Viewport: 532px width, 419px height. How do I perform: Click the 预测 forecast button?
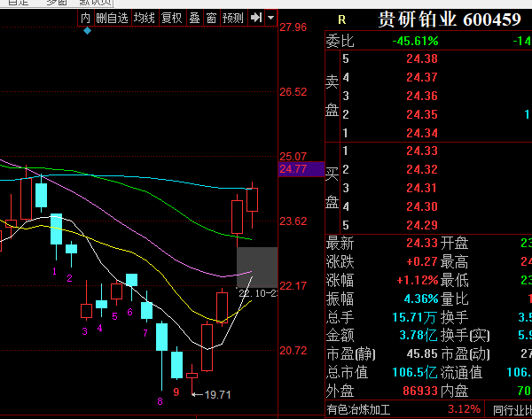(233, 18)
